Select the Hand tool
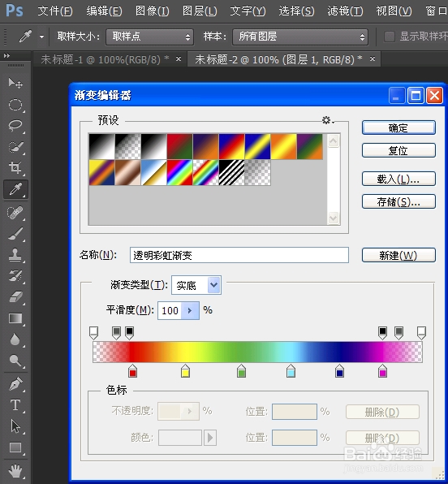 [x=15, y=471]
